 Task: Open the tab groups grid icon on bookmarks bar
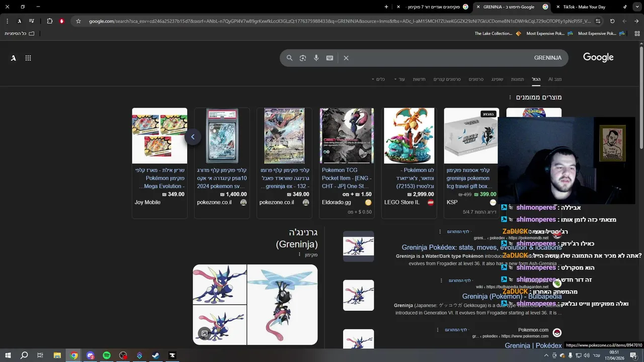(x=636, y=33)
